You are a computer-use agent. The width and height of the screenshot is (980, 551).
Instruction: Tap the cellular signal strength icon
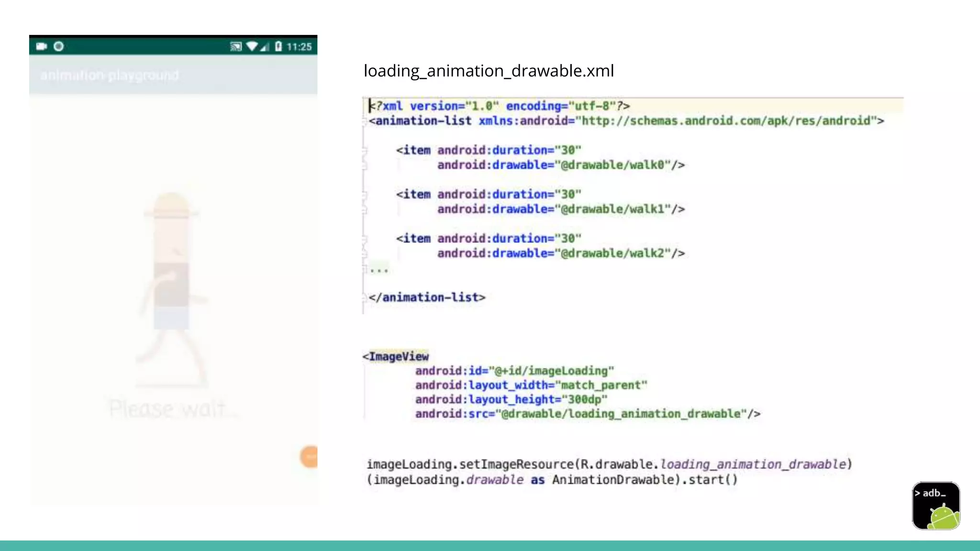pyautogui.click(x=265, y=46)
